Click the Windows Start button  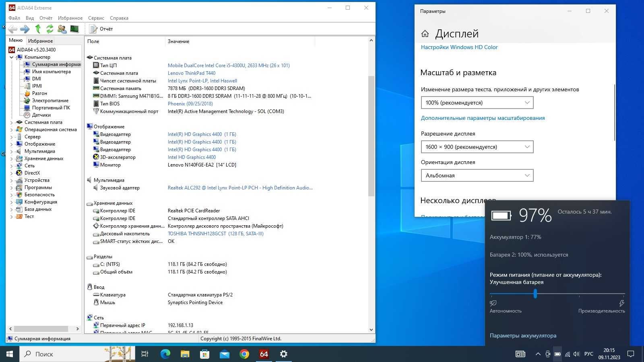[x=10, y=354]
